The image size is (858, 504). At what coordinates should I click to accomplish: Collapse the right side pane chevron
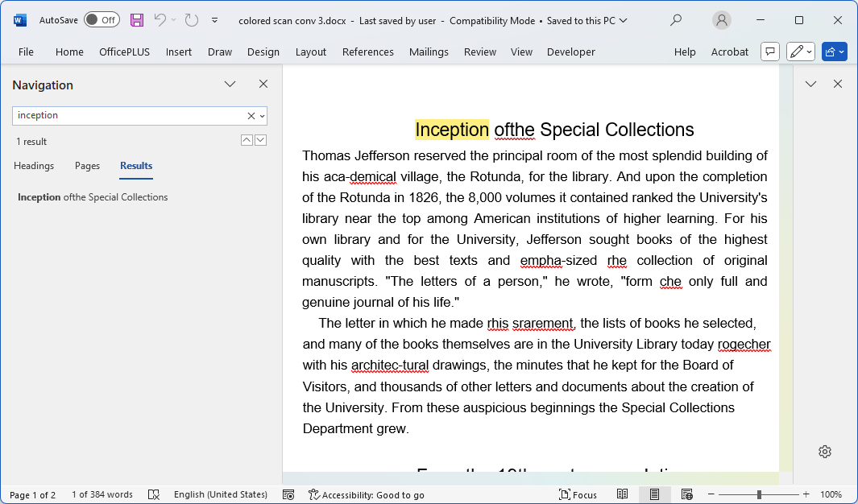[x=811, y=85]
